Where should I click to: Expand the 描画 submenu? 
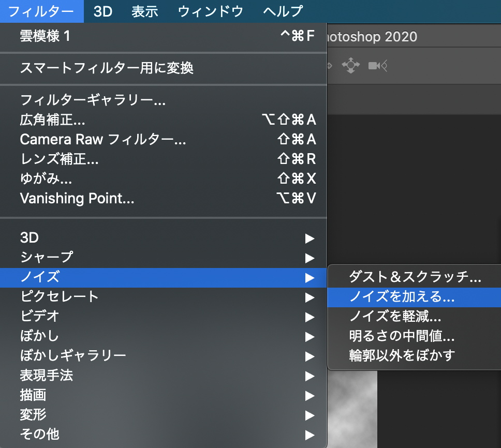point(163,395)
